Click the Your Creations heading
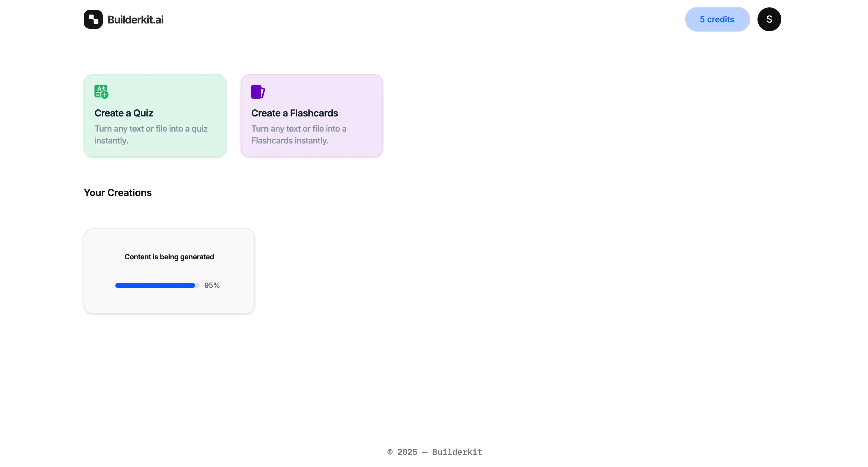Viewport: 868px width, 467px height. point(118,193)
